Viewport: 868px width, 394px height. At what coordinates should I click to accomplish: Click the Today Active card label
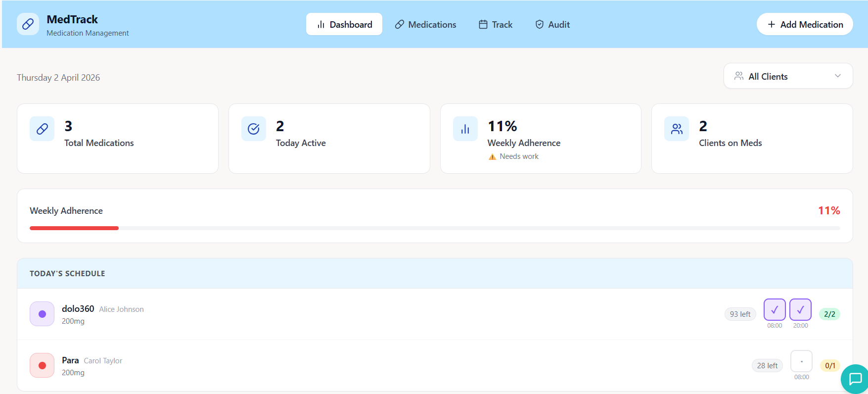pos(301,143)
